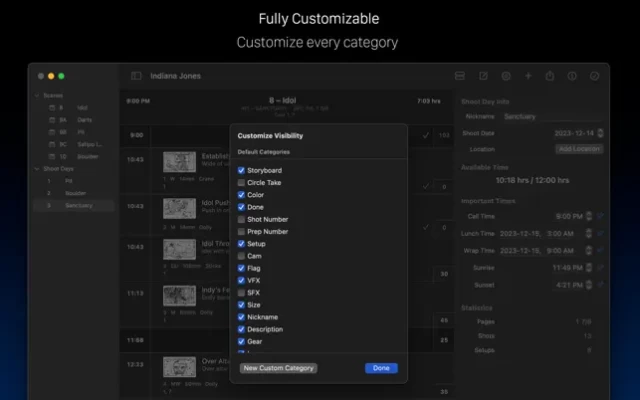640x400 pixels.
Task: Click the New Custom Category button
Action: [278, 368]
